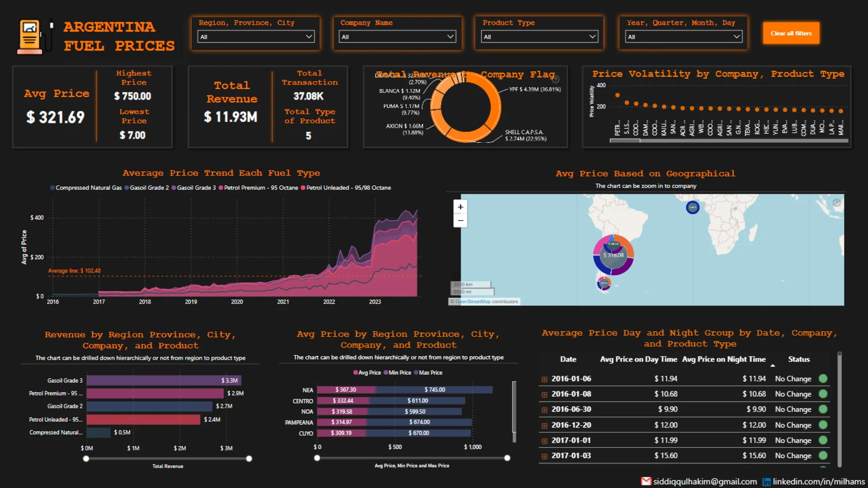The image size is (868, 488).
Task: Click the map zoom out minus button
Action: coord(460,221)
